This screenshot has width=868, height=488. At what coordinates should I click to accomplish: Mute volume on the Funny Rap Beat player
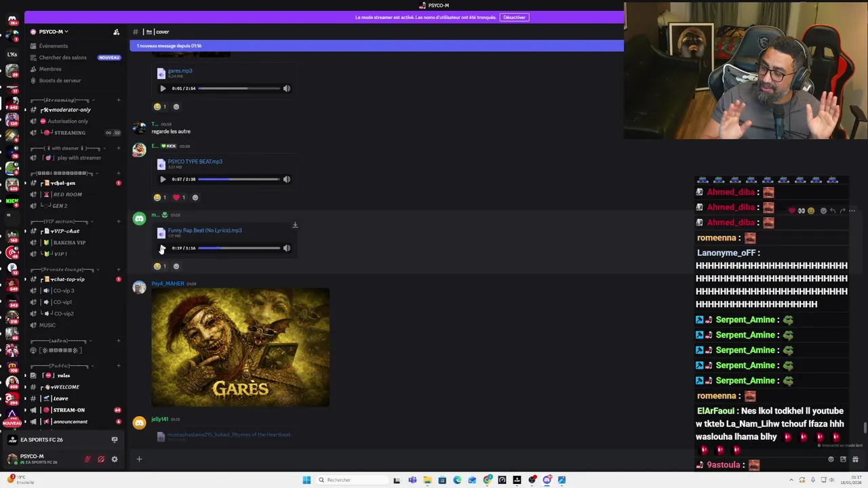(x=286, y=248)
